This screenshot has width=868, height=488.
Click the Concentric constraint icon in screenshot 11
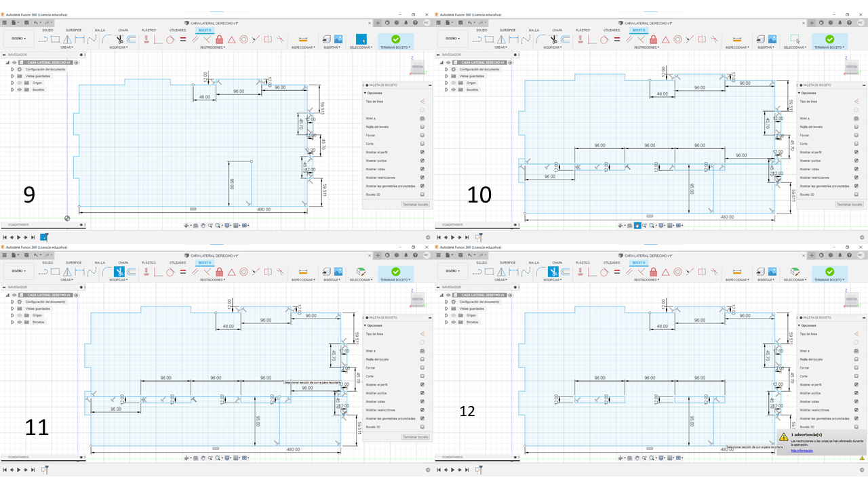(243, 272)
